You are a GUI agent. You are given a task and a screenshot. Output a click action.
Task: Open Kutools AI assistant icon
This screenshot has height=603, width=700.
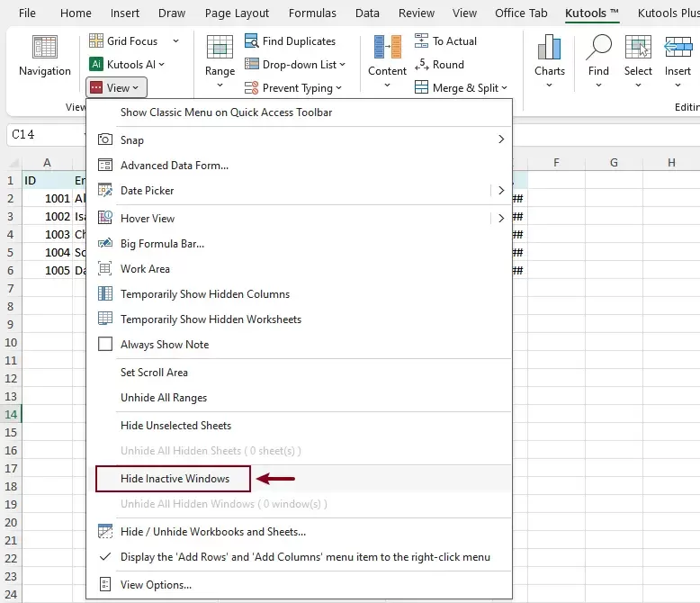click(96, 64)
